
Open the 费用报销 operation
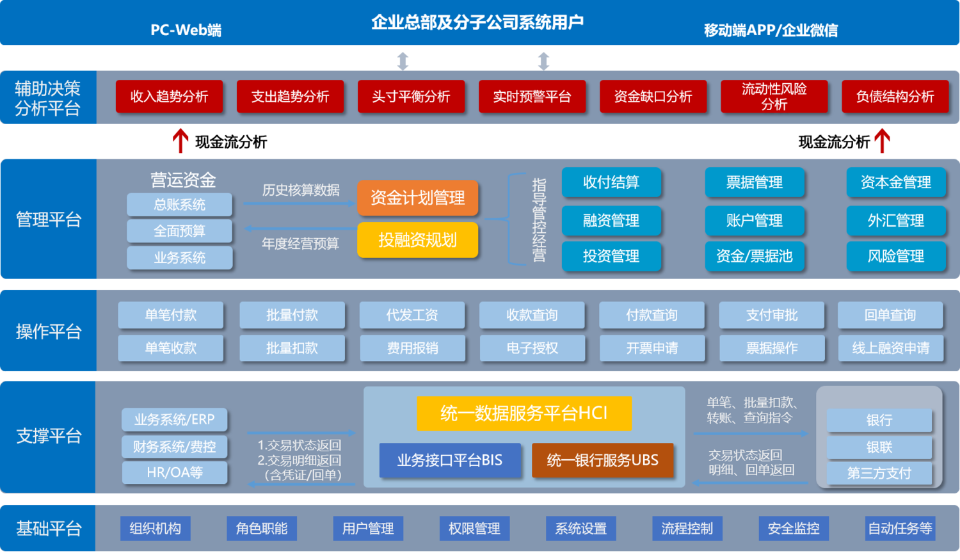tap(412, 348)
